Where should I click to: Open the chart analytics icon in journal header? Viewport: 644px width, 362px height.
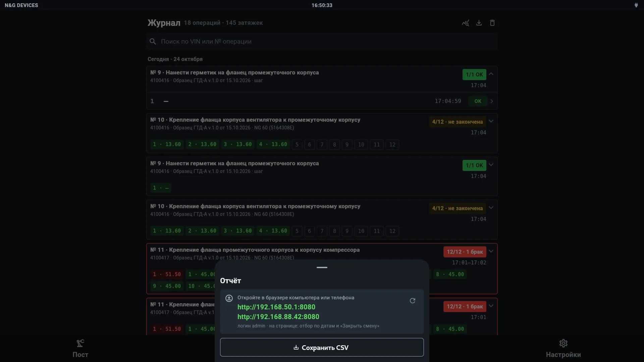(x=465, y=23)
